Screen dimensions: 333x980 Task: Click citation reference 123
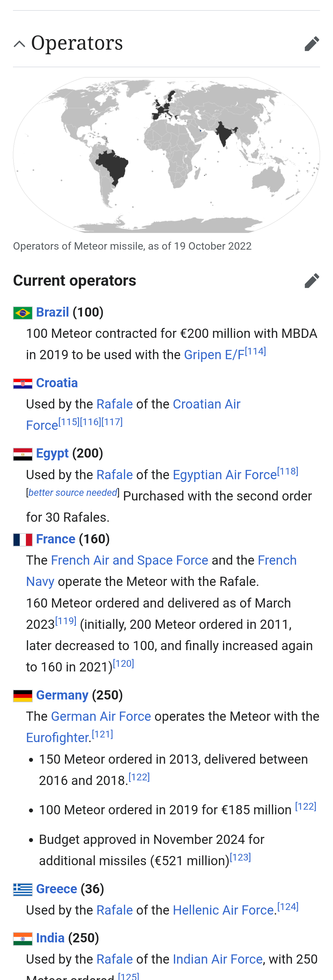(x=240, y=857)
